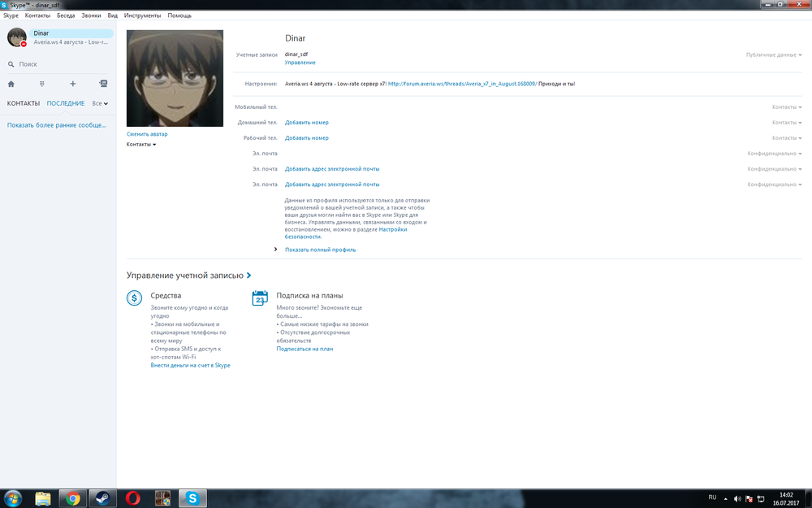Click the Поиск search field
The image size is (812, 508).
[x=57, y=64]
